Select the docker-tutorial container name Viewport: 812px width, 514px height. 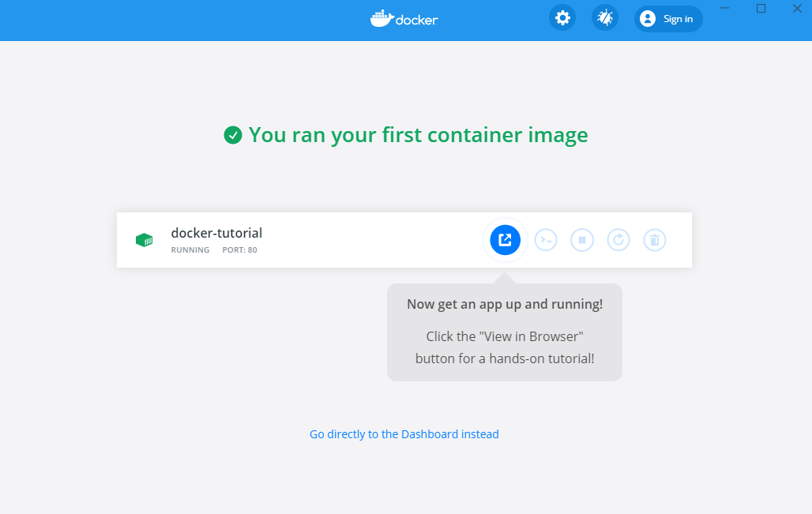(216, 233)
